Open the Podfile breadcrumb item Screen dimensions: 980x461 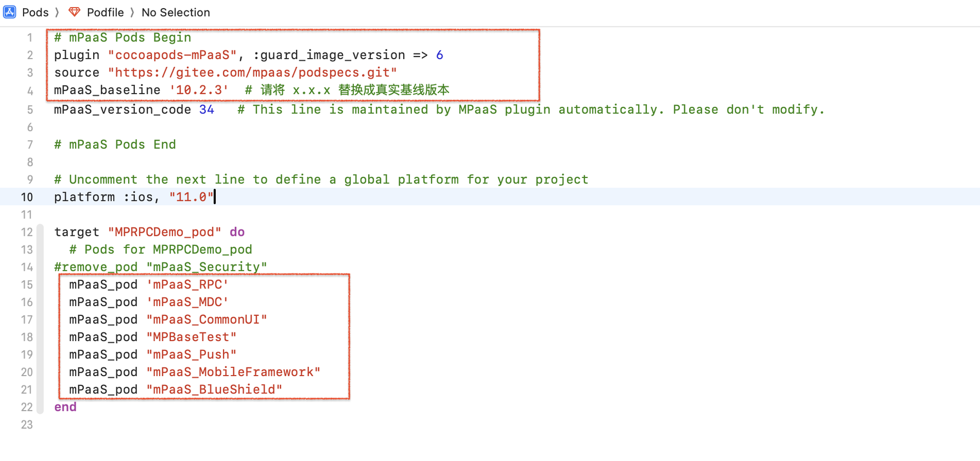(105, 12)
